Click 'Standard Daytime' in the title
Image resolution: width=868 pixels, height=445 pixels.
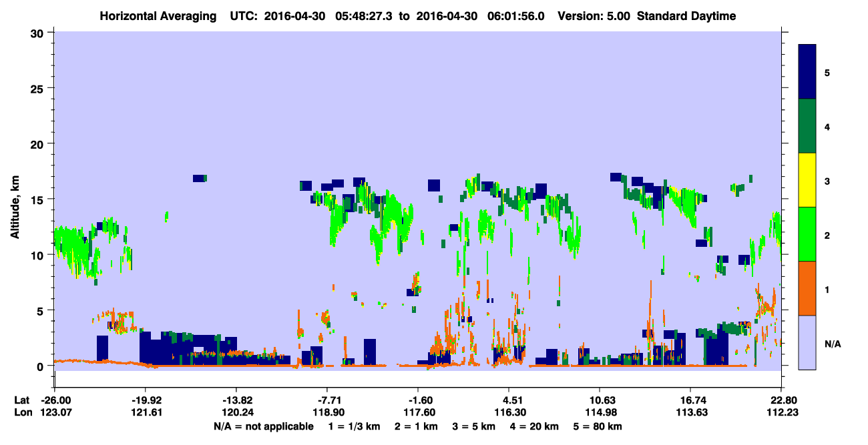(686, 16)
